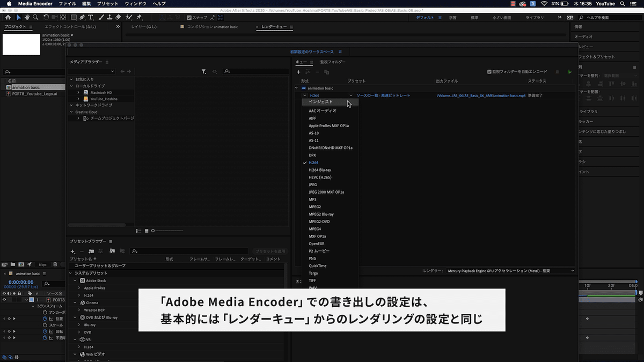Choose インジェスト from format list

(x=330, y=102)
